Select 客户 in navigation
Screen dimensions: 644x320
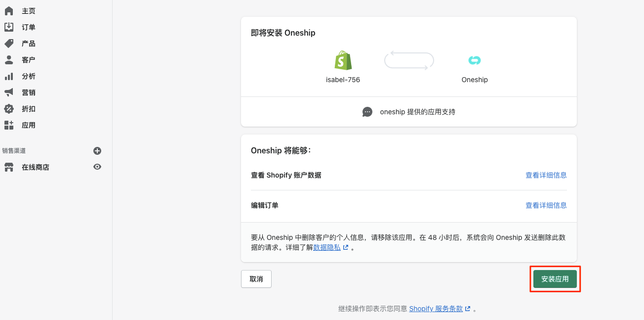tap(29, 60)
